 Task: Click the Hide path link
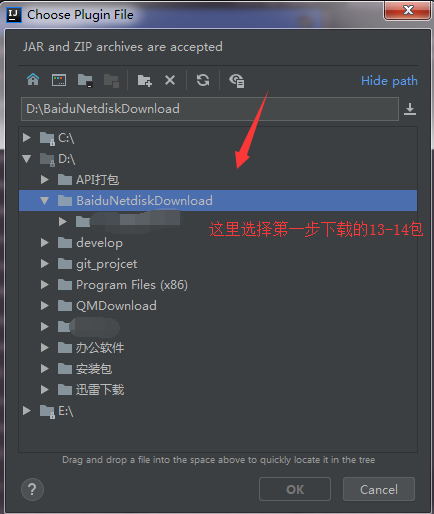[389, 81]
